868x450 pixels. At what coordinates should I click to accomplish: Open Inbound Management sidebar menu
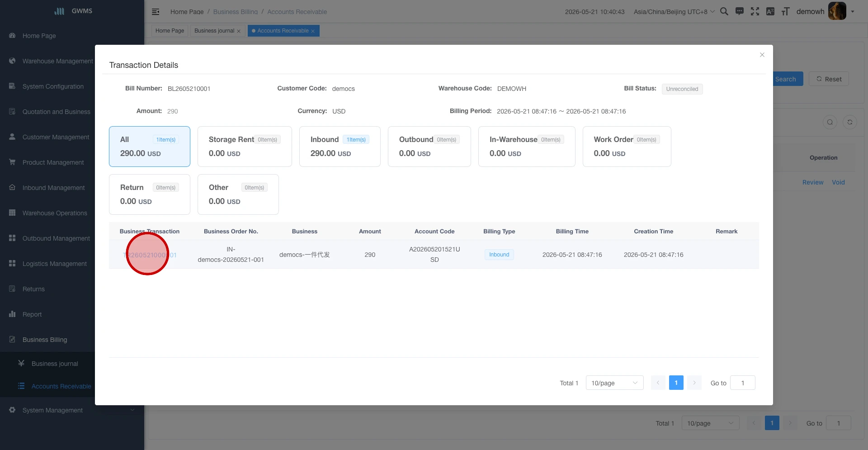coord(54,188)
